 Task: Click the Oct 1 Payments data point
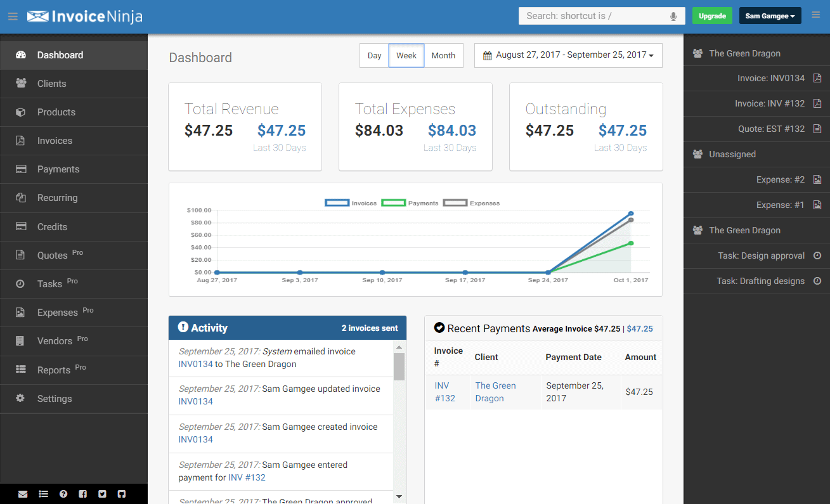(x=631, y=243)
